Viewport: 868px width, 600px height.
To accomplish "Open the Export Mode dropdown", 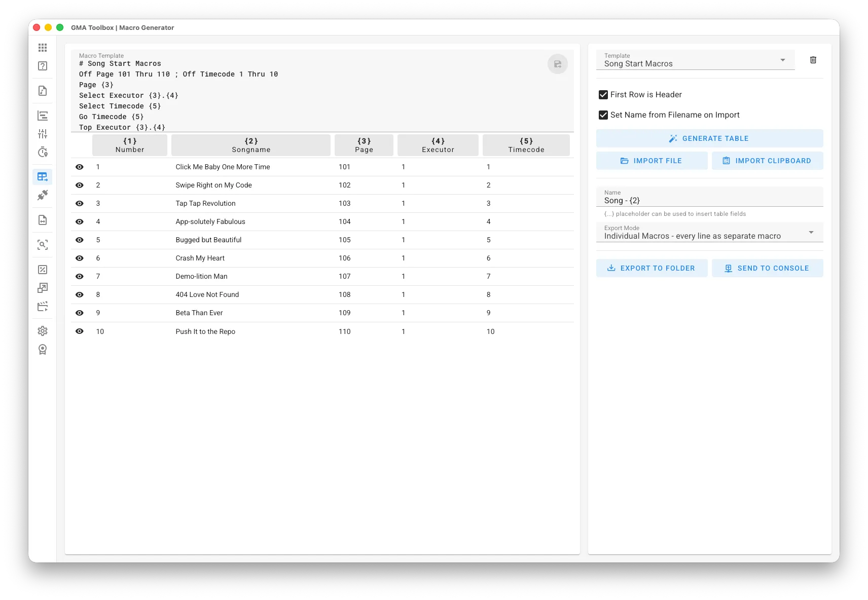I will (709, 233).
